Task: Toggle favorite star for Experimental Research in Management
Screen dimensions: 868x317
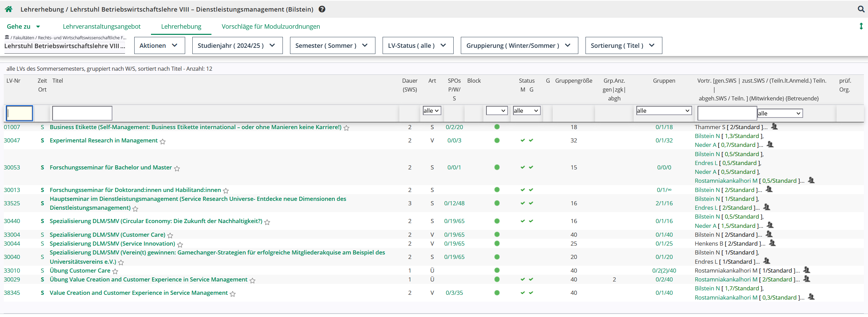Action: (163, 141)
